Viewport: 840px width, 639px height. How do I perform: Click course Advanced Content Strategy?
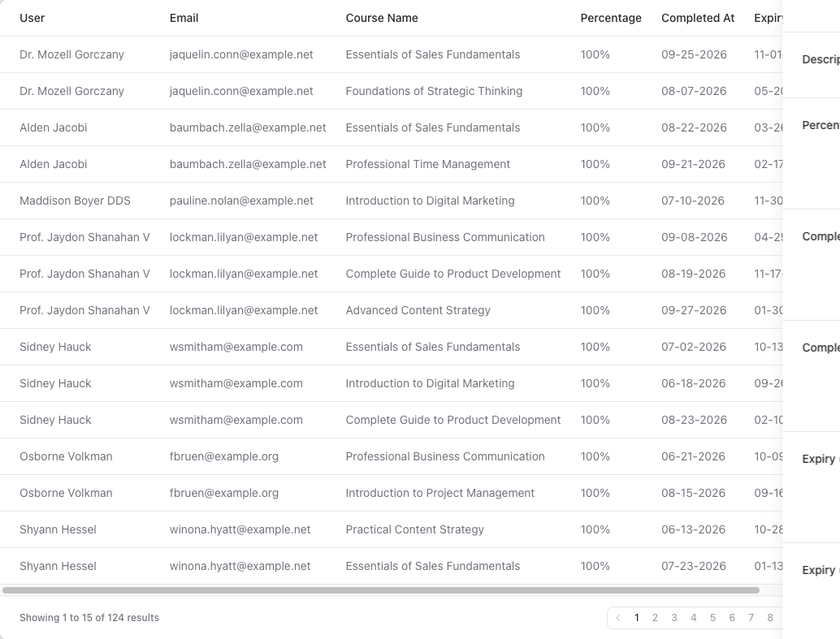pyautogui.click(x=418, y=310)
